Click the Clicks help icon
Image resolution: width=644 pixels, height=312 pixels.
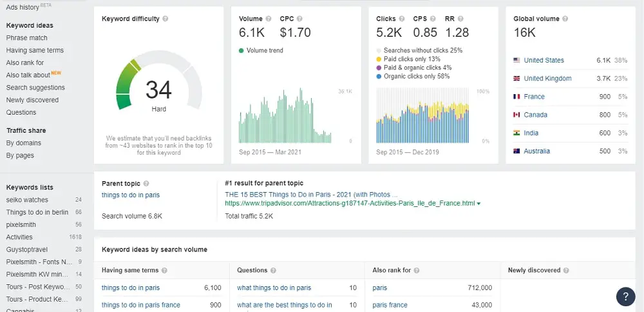(x=402, y=19)
